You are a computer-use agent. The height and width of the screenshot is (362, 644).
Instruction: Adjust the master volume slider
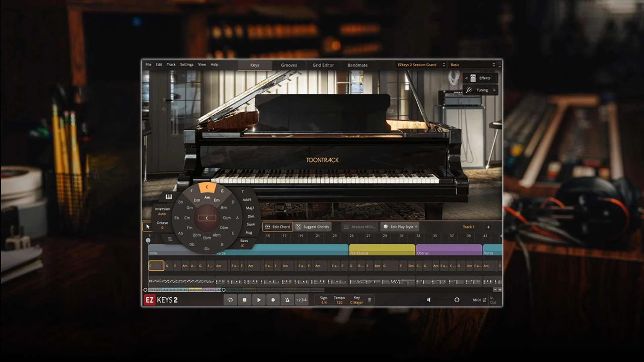457,300
